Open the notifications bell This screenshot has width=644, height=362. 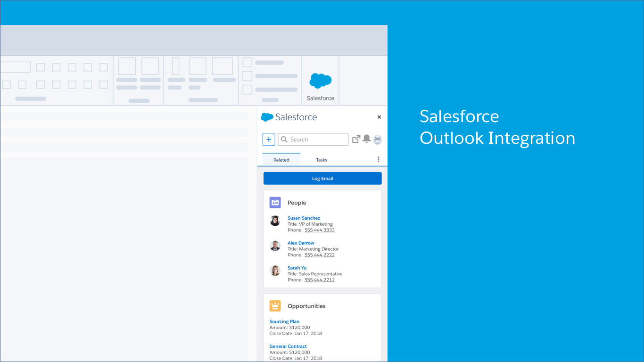(366, 139)
